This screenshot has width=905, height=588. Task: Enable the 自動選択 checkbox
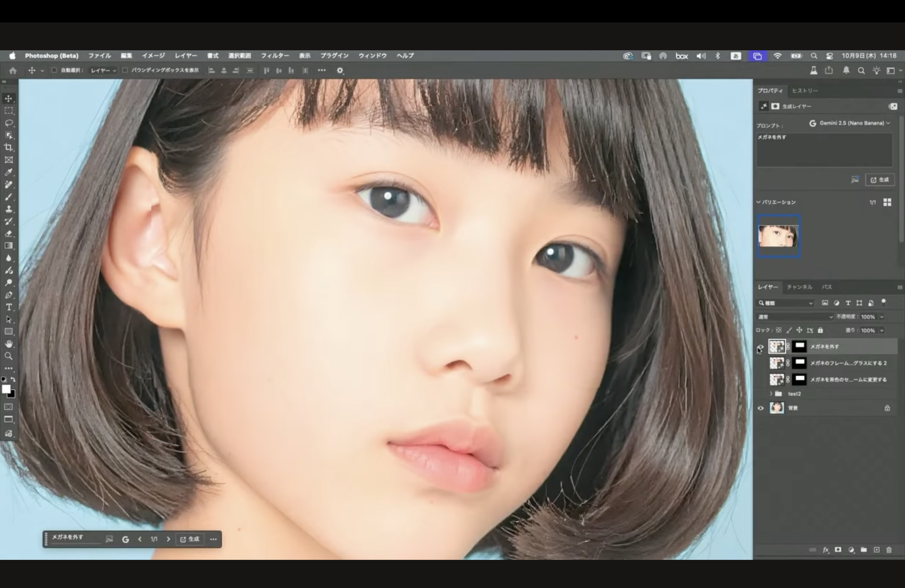click(54, 70)
